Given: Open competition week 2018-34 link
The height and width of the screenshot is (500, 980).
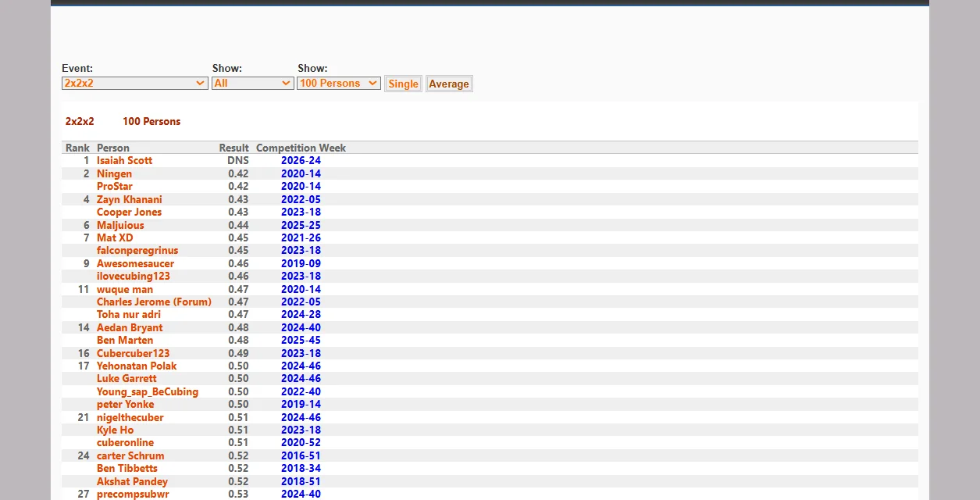Looking at the screenshot, I should tap(301, 469).
